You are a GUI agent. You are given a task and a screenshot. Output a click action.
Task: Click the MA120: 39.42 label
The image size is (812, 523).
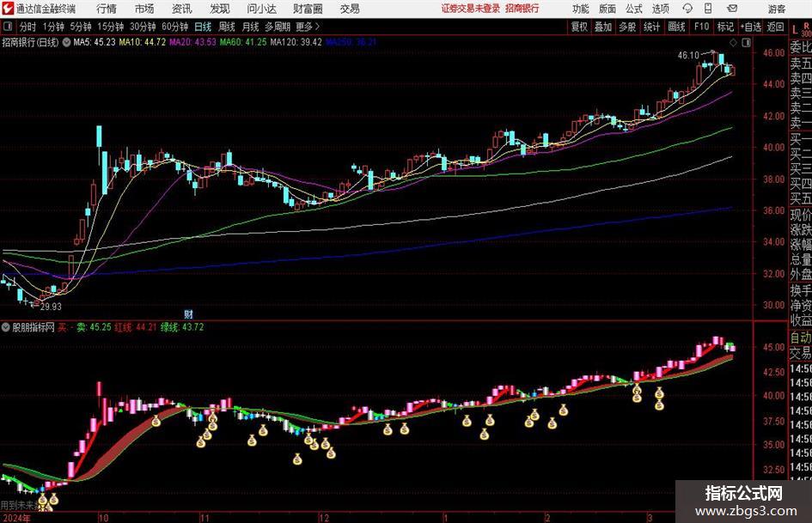[x=296, y=42]
